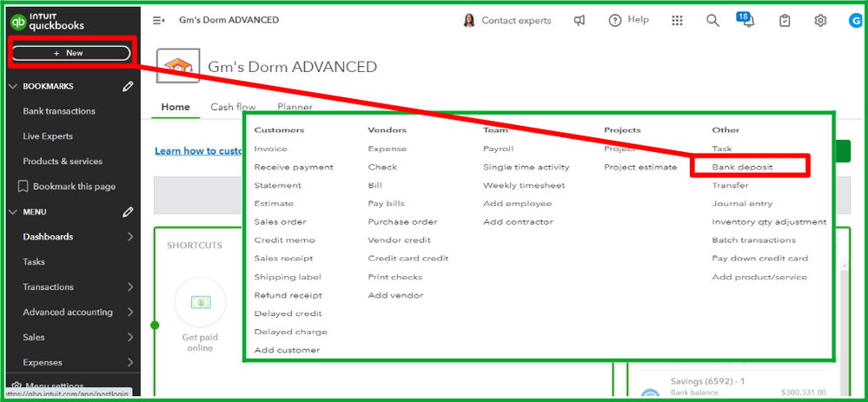Screen dimensions: 868x402
Task: Select Invoice under Customers
Action: [x=271, y=148]
